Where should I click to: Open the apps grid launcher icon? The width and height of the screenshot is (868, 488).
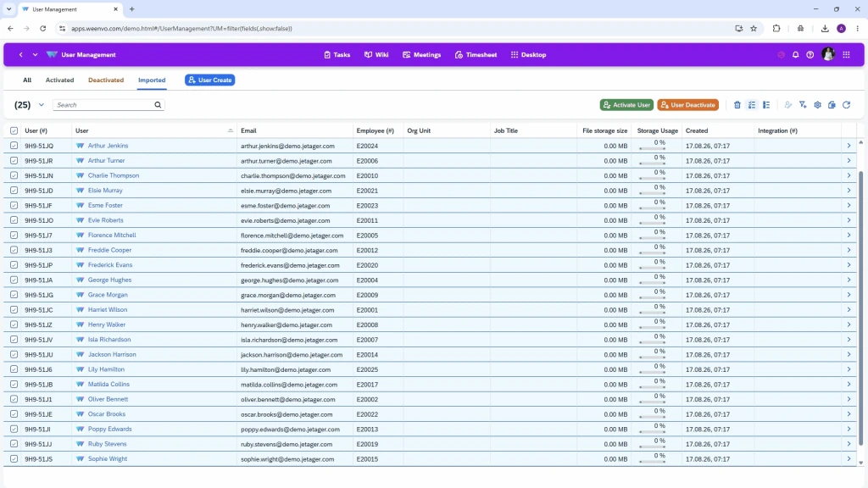[846, 55]
